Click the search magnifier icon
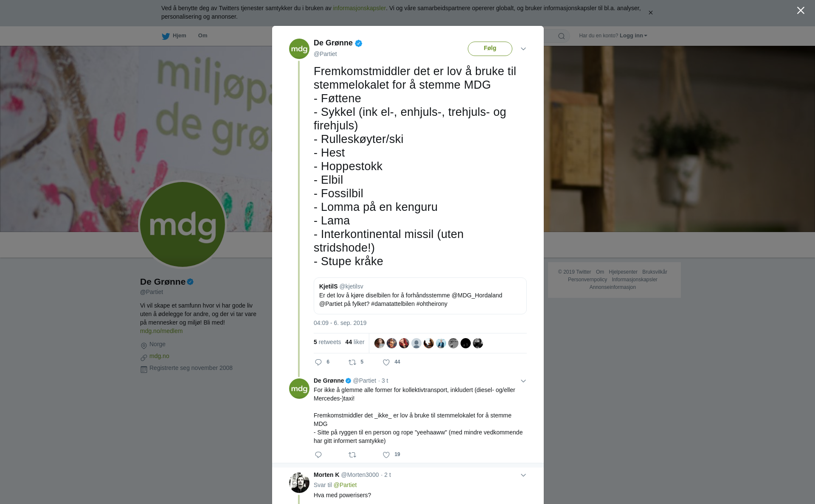 click(562, 36)
